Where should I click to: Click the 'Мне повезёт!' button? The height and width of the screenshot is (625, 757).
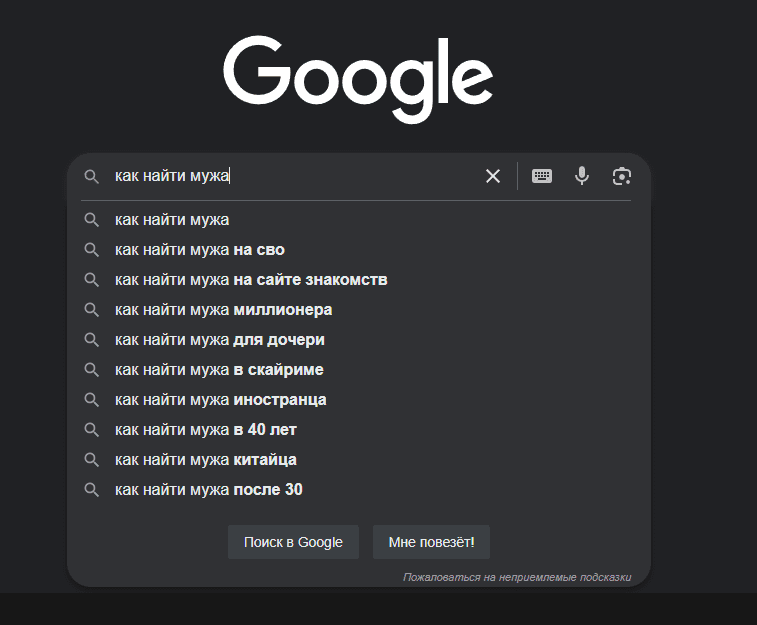click(431, 542)
